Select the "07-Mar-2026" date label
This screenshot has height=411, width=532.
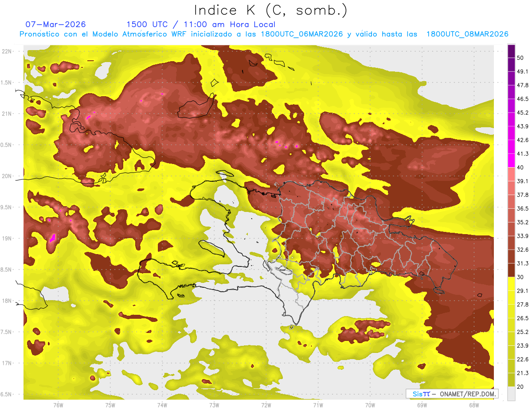pyautogui.click(x=56, y=24)
